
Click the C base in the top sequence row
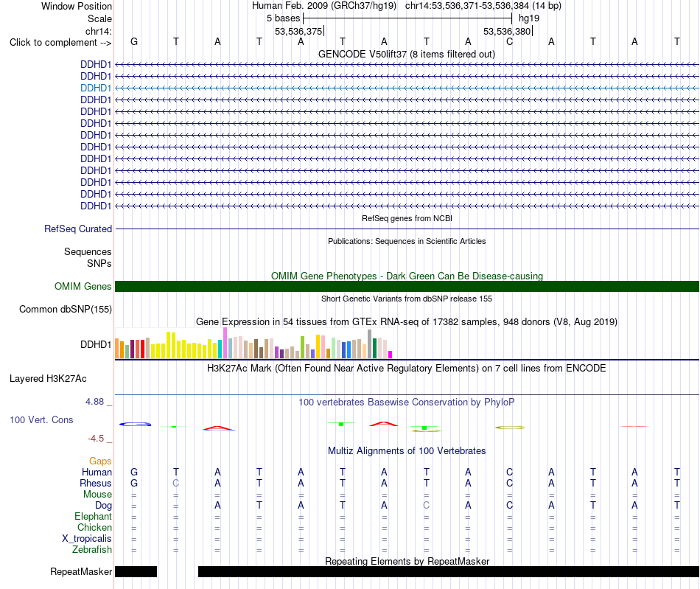(x=509, y=41)
